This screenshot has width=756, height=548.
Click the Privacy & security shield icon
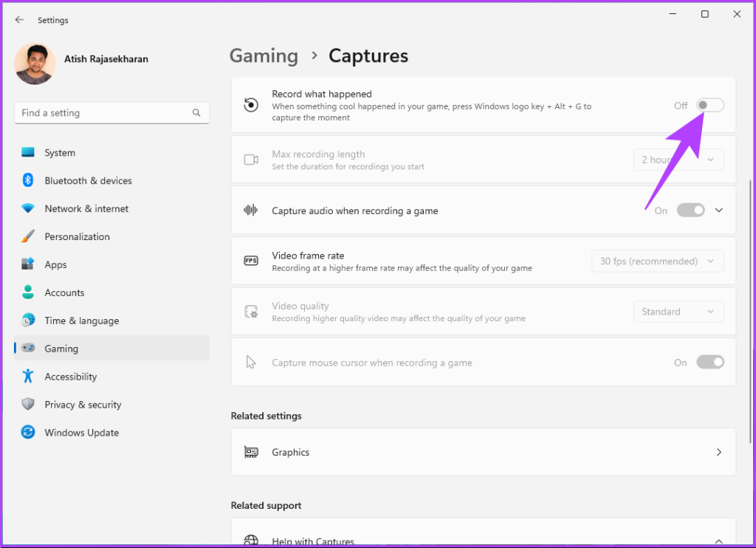28,404
